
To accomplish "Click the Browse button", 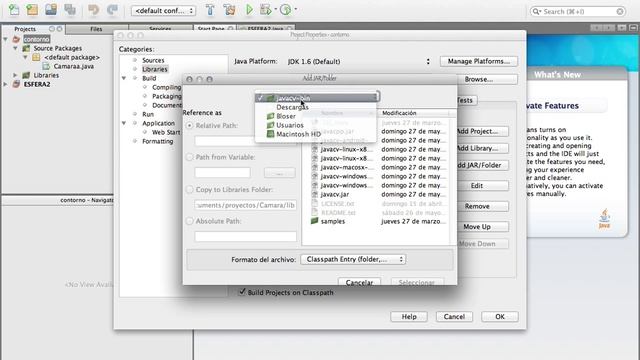I will click(x=479, y=79).
